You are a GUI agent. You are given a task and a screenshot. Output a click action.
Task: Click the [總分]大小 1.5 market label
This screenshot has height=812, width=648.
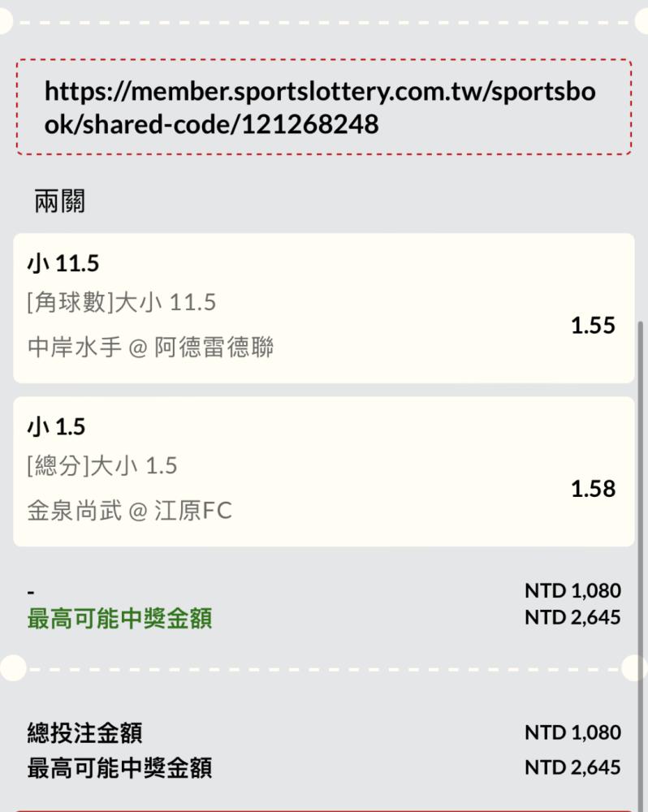pyautogui.click(x=102, y=465)
